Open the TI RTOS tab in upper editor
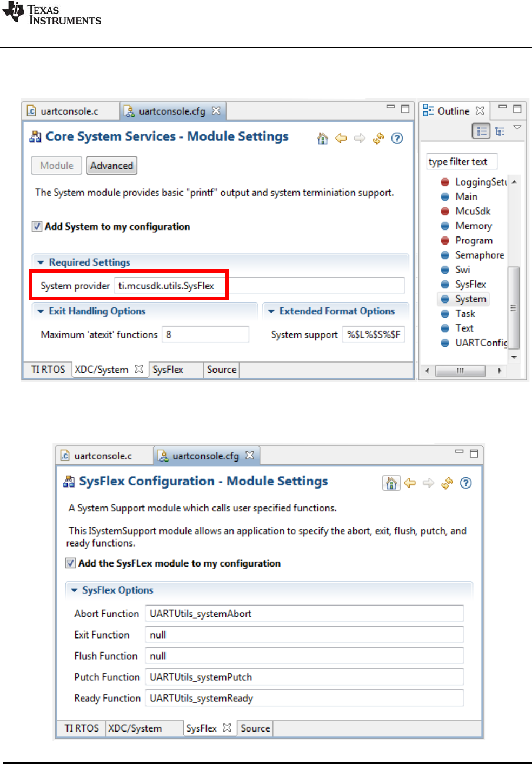The height and width of the screenshot is (770, 532). pyautogui.click(x=48, y=370)
